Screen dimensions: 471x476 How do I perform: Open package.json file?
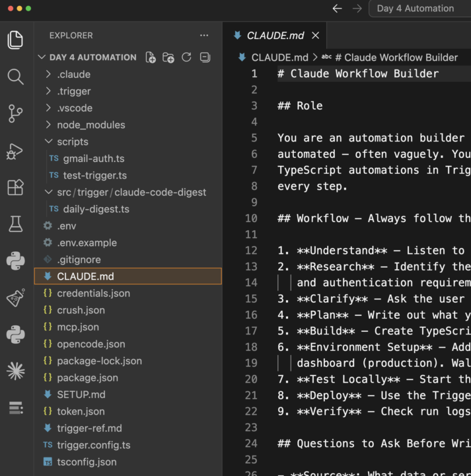[128, 377]
